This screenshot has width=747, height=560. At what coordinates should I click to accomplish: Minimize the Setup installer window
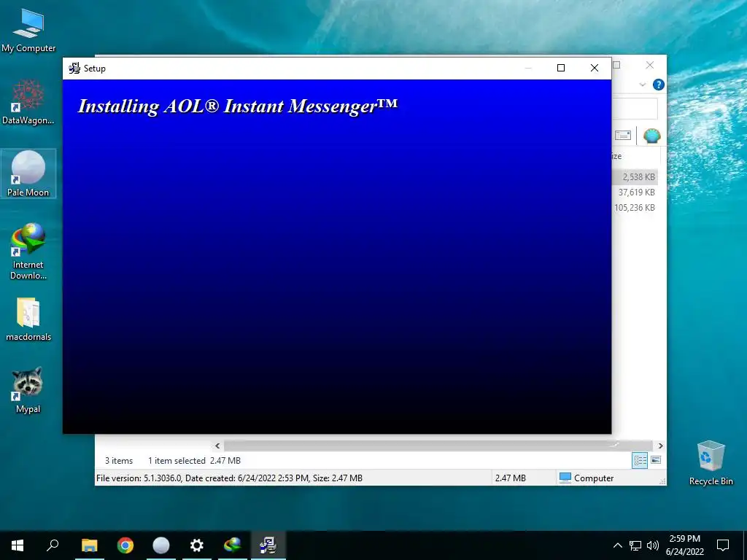click(x=528, y=68)
